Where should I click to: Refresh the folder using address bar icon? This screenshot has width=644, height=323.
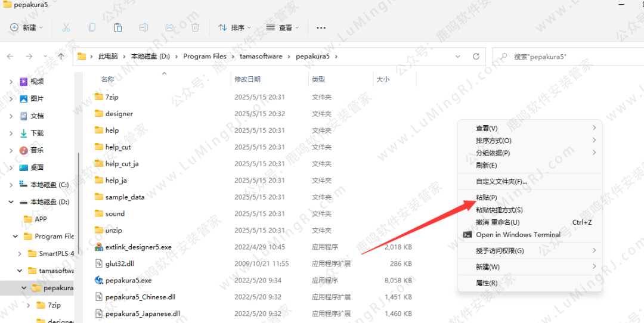[476, 57]
